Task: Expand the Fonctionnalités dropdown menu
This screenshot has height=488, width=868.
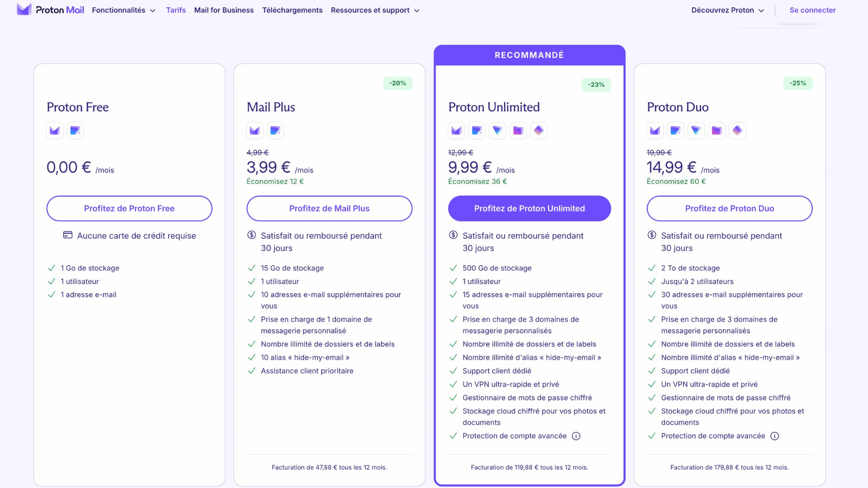Action: pos(123,10)
